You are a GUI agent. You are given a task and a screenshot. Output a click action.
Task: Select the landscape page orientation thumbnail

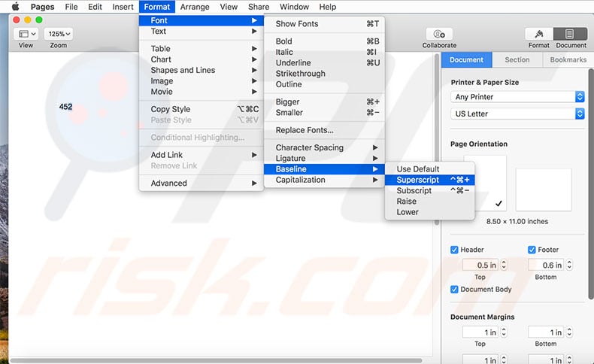click(x=543, y=189)
